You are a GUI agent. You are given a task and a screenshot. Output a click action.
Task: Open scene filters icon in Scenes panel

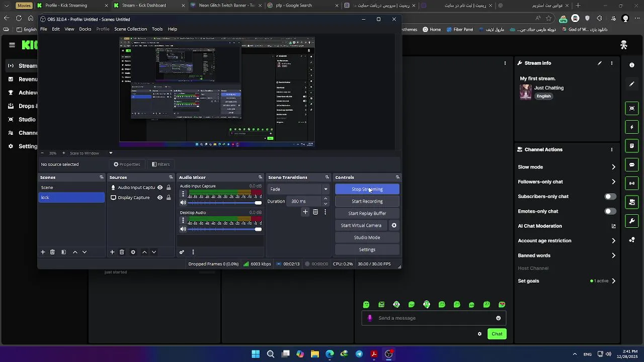coord(63,252)
